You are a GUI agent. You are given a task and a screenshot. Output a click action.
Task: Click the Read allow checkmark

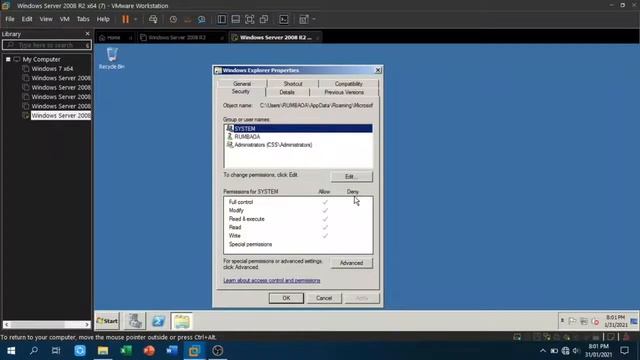coord(325,227)
